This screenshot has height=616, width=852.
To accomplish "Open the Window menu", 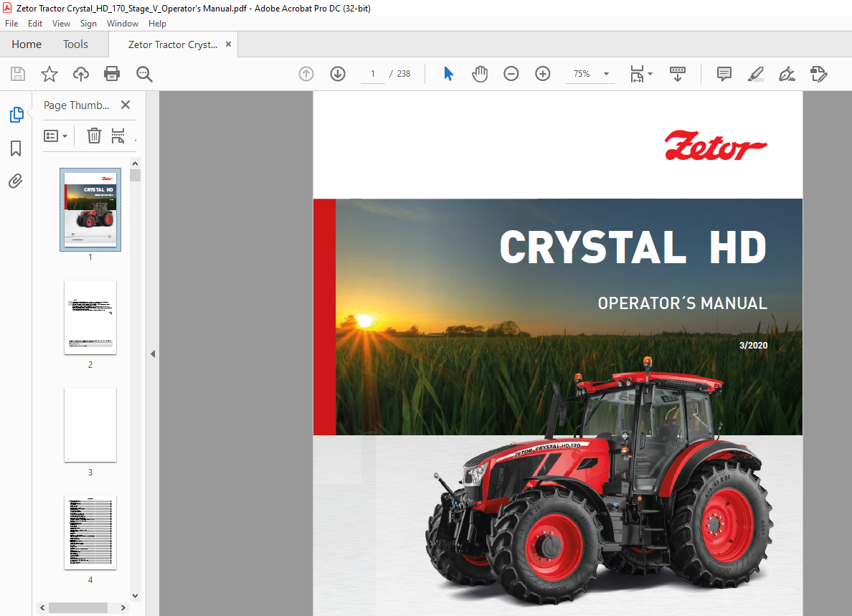I will click(x=122, y=24).
